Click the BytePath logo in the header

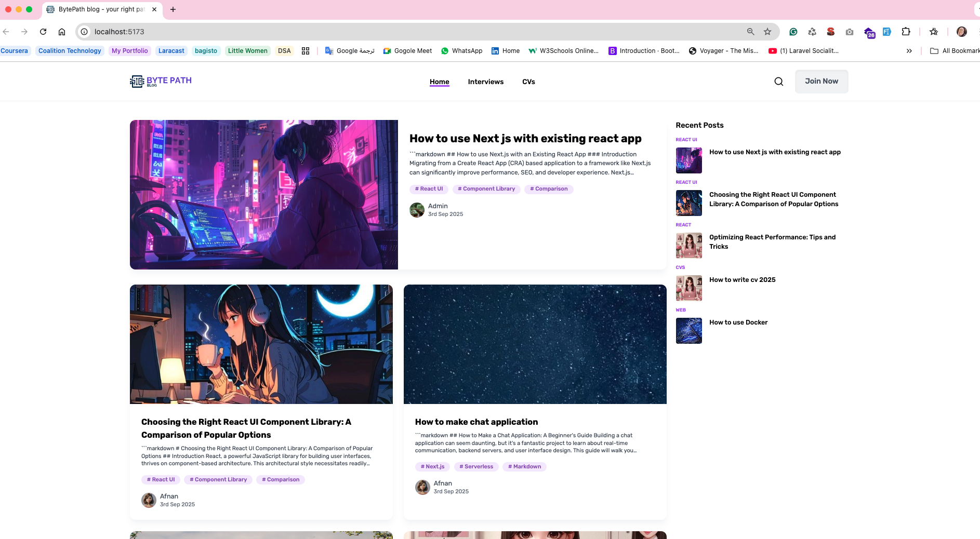pyautogui.click(x=160, y=81)
